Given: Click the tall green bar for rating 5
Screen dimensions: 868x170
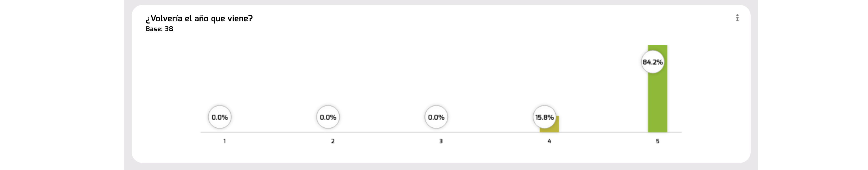Looking at the screenshot, I should point(657,101).
